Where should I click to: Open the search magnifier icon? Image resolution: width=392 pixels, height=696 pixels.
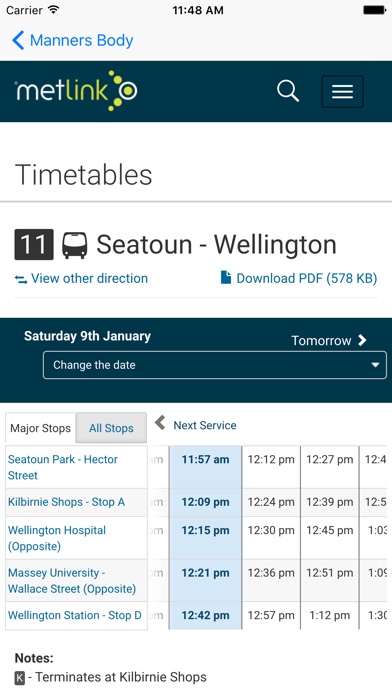288,91
